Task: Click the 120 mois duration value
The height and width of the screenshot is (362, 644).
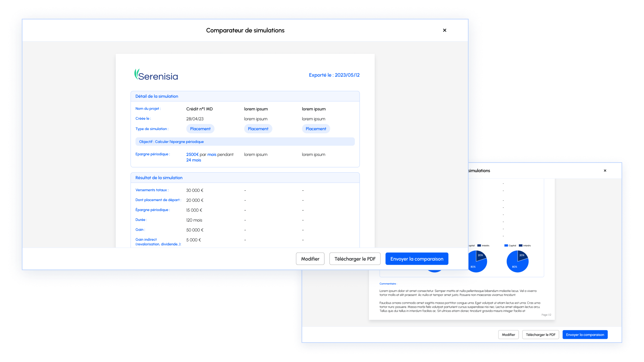Action: tap(194, 220)
